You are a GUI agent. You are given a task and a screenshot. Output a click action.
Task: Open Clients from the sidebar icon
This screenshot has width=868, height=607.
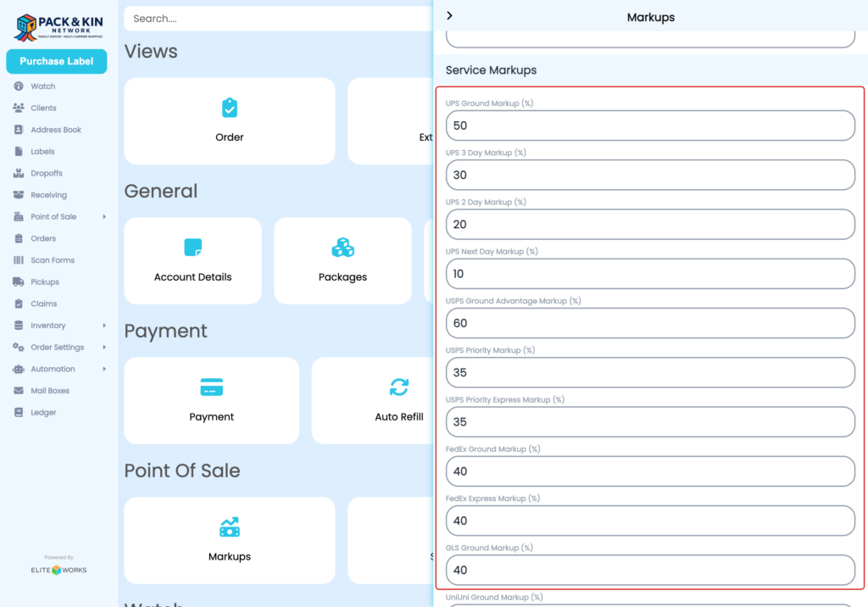[19, 108]
